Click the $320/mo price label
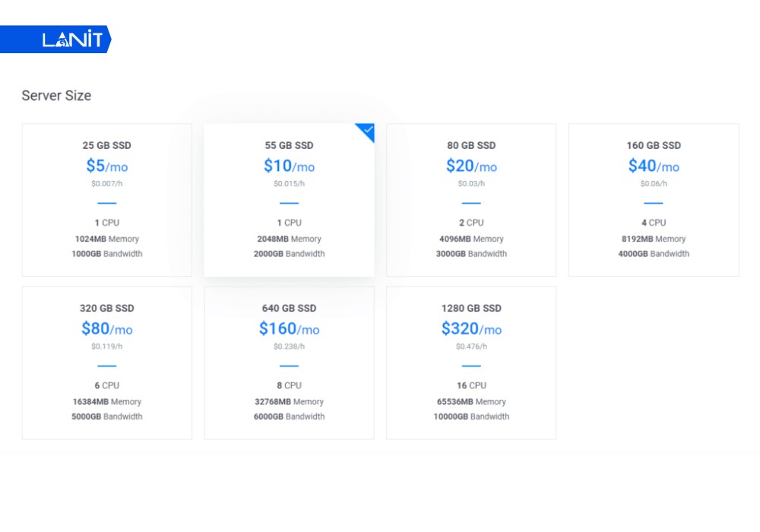The width and height of the screenshot is (760, 532). tap(471, 328)
